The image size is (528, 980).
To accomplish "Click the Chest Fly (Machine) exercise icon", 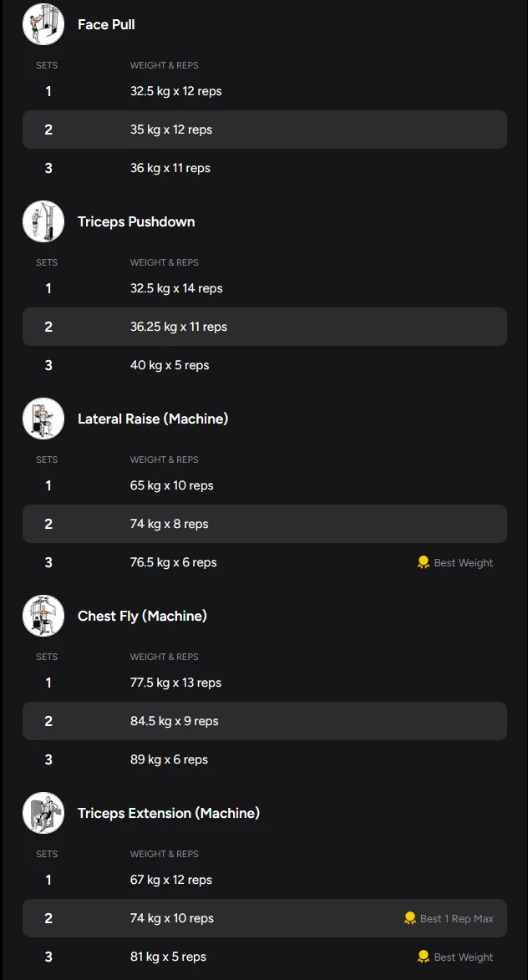I will click(x=43, y=616).
